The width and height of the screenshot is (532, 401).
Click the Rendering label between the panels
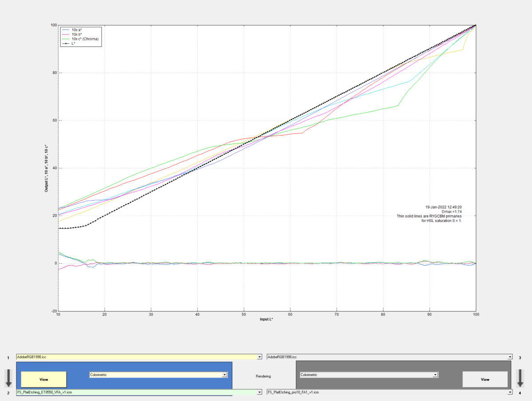point(263,376)
